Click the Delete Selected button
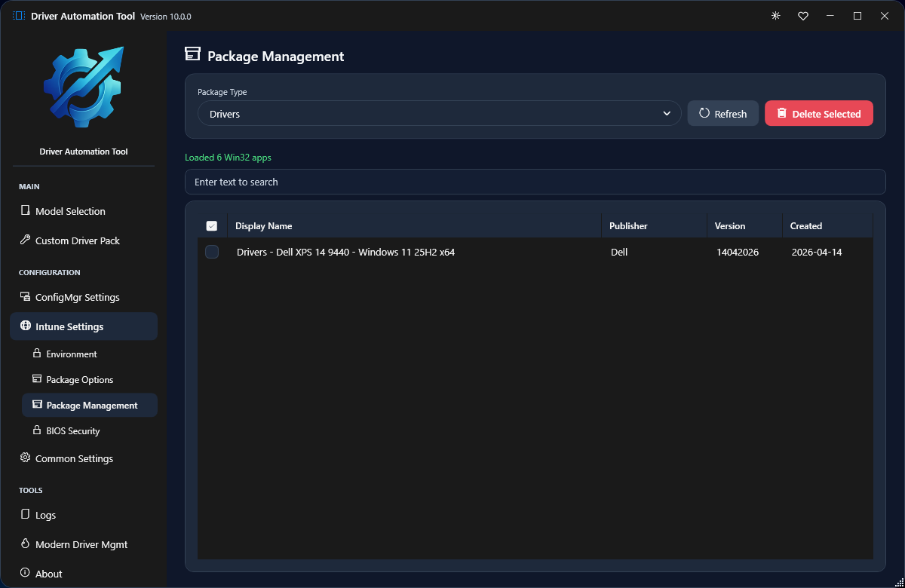The height and width of the screenshot is (588, 905). point(819,114)
